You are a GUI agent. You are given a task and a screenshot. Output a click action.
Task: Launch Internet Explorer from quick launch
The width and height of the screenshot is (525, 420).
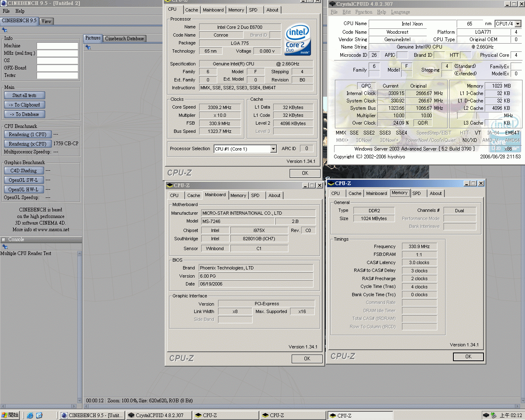tap(30, 415)
